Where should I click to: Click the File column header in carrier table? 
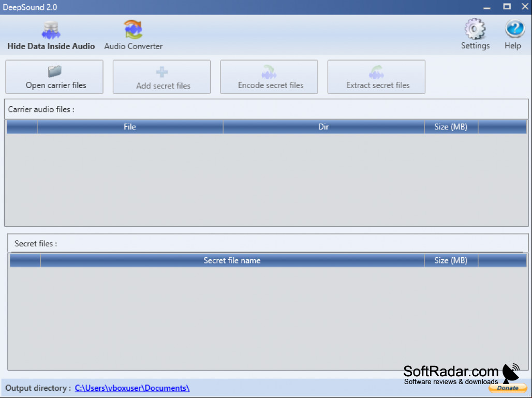[130, 127]
